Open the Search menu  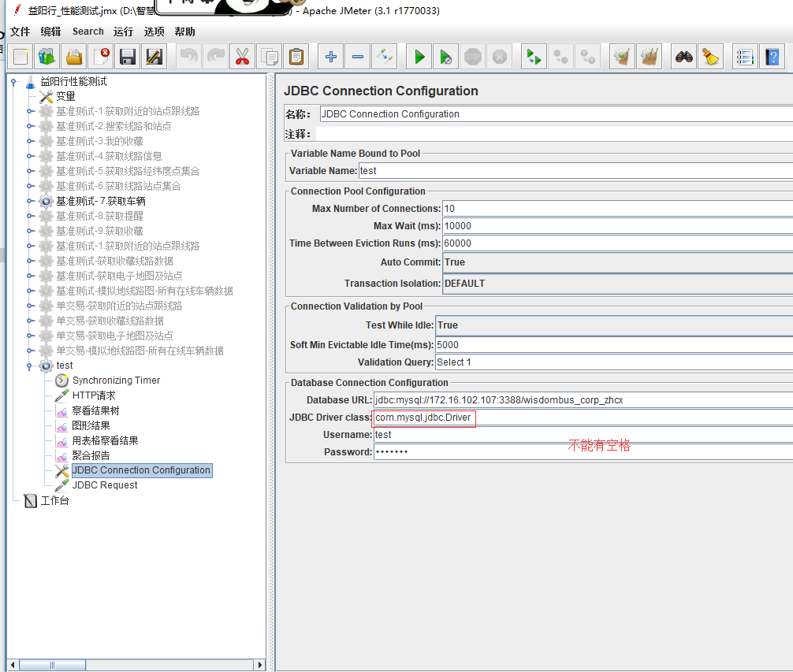88,32
